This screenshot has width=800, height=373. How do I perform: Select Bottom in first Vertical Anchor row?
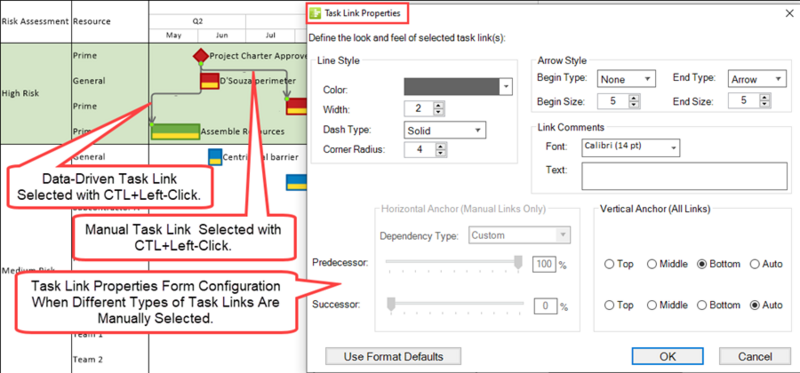pyautogui.click(x=702, y=264)
